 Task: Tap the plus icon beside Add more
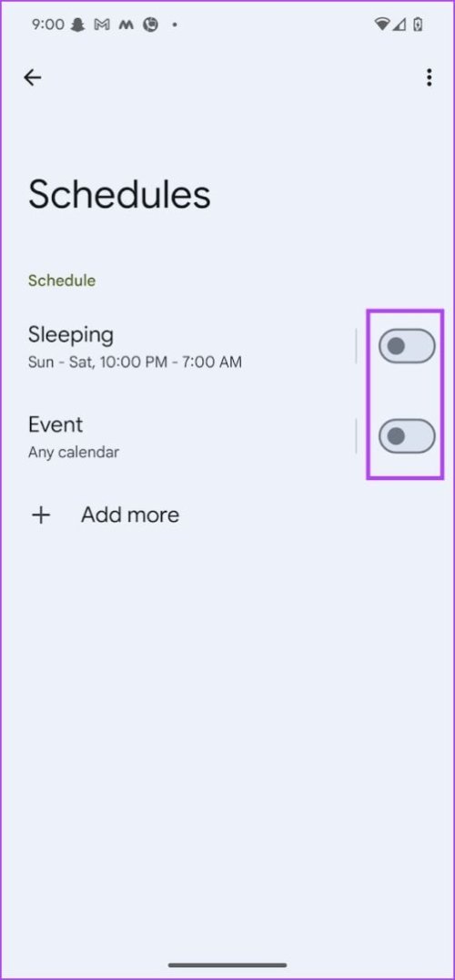click(x=41, y=515)
